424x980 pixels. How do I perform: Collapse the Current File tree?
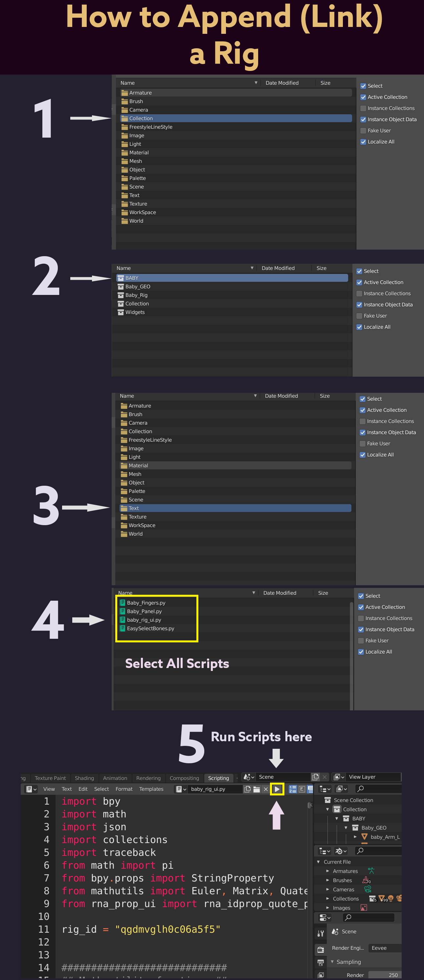tap(318, 862)
